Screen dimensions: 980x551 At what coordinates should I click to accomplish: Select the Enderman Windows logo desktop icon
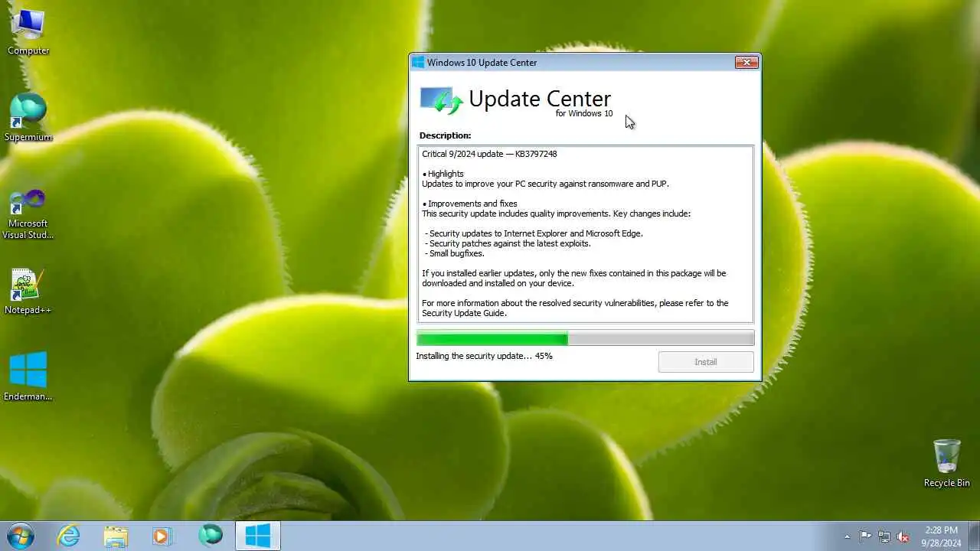coord(28,377)
